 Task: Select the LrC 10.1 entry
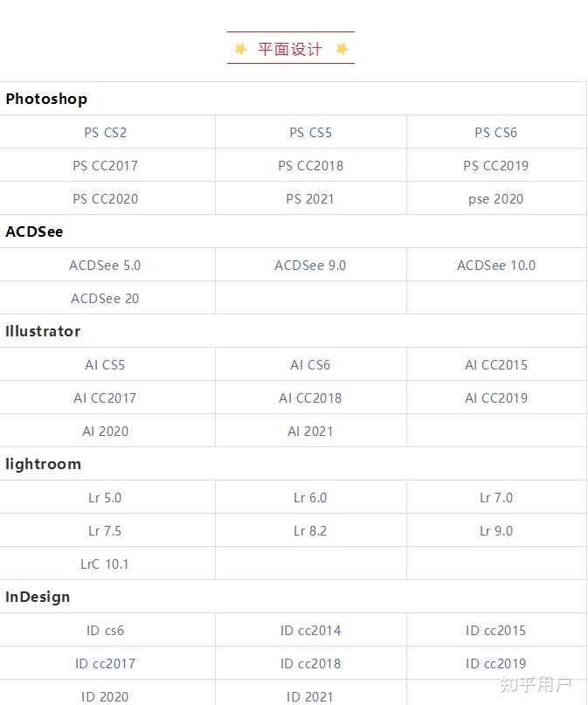click(105, 564)
